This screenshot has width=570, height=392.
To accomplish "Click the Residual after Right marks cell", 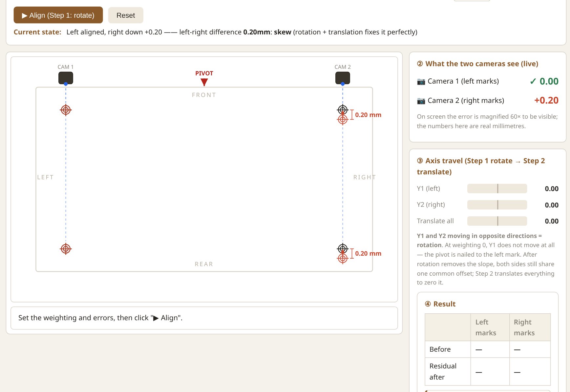I will pos(530,372).
